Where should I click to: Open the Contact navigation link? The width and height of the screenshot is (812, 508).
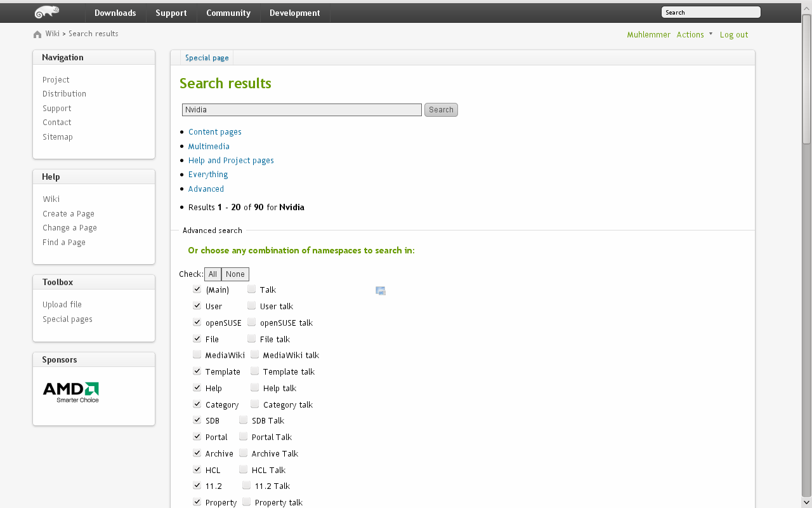tap(57, 123)
